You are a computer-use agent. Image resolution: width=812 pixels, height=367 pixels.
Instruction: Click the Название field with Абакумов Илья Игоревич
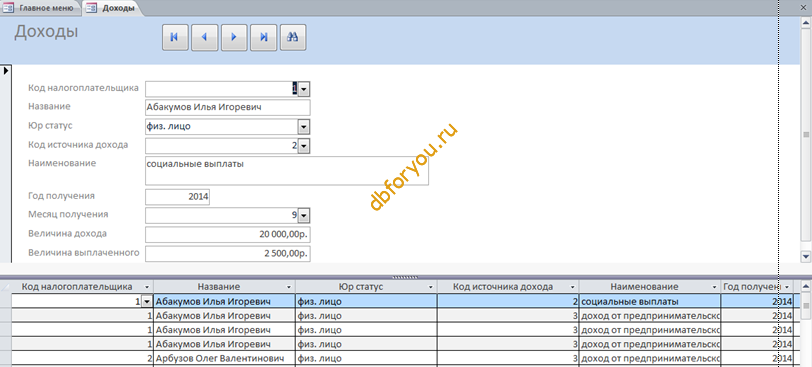227,108
